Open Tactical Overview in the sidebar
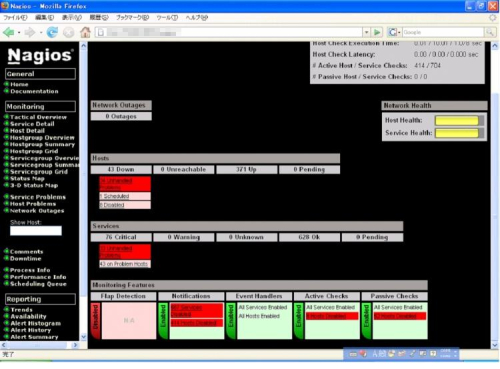Screen dimensions: 500x369 (x=38, y=117)
